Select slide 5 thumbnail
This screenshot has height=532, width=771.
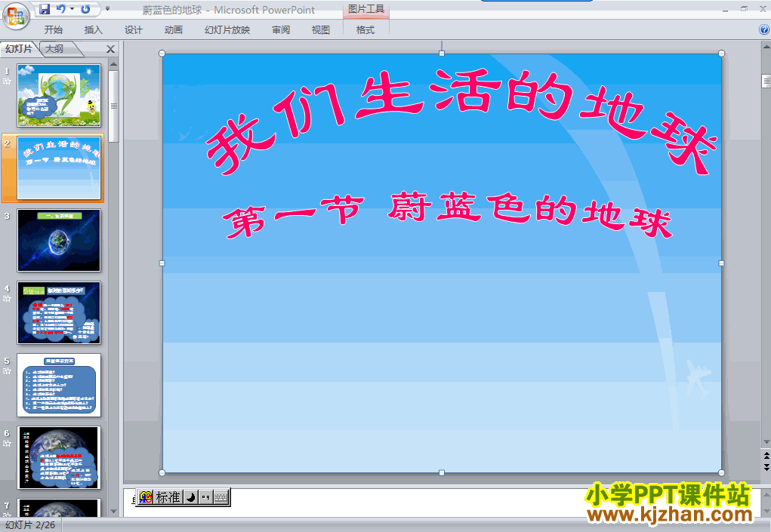(59, 385)
